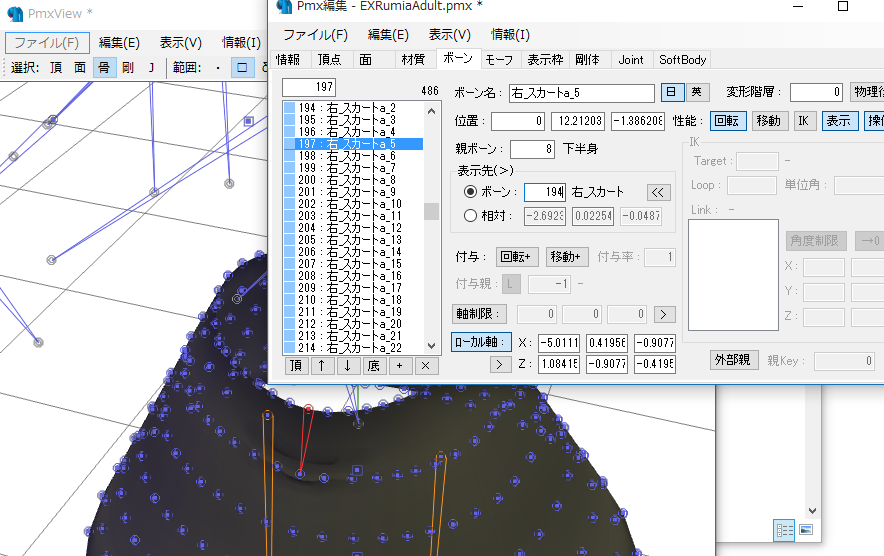Choose face selection mode 面
Image resolution: width=884 pixels, height=556 pixels.
[80, 68]
